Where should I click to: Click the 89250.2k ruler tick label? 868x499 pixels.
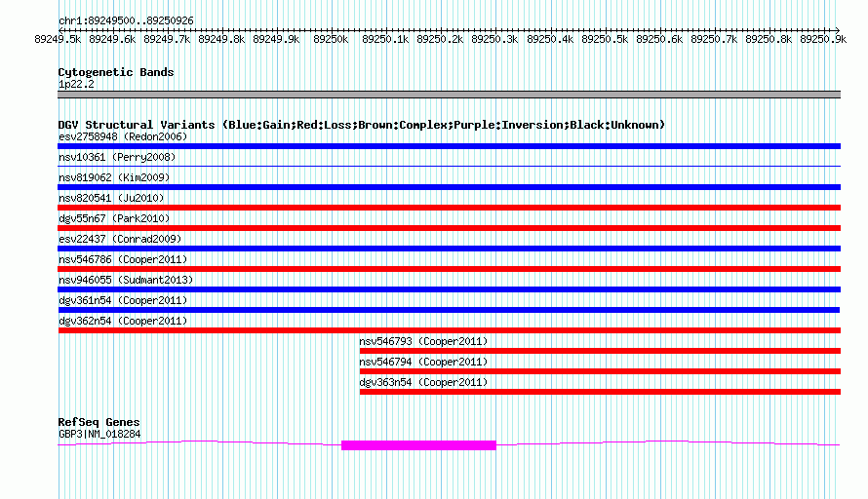point(440,39)
